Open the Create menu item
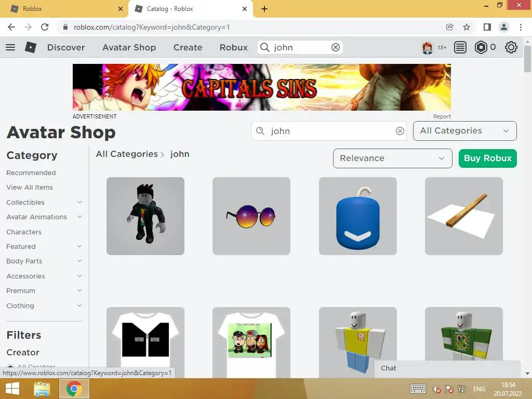The width and height of the screenshot is (532, 399). pos(188,47)
